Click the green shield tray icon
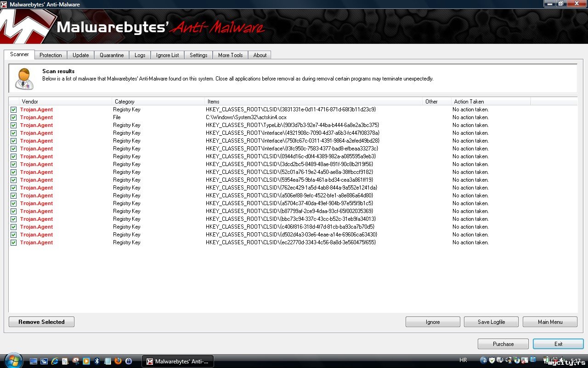 (x=492, y=360)
